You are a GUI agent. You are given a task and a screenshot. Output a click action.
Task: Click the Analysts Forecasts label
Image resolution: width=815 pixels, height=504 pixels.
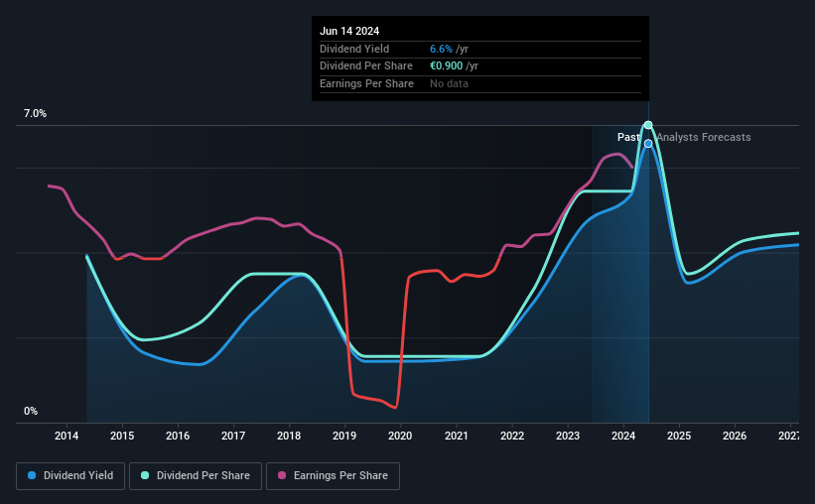(704, 137)
